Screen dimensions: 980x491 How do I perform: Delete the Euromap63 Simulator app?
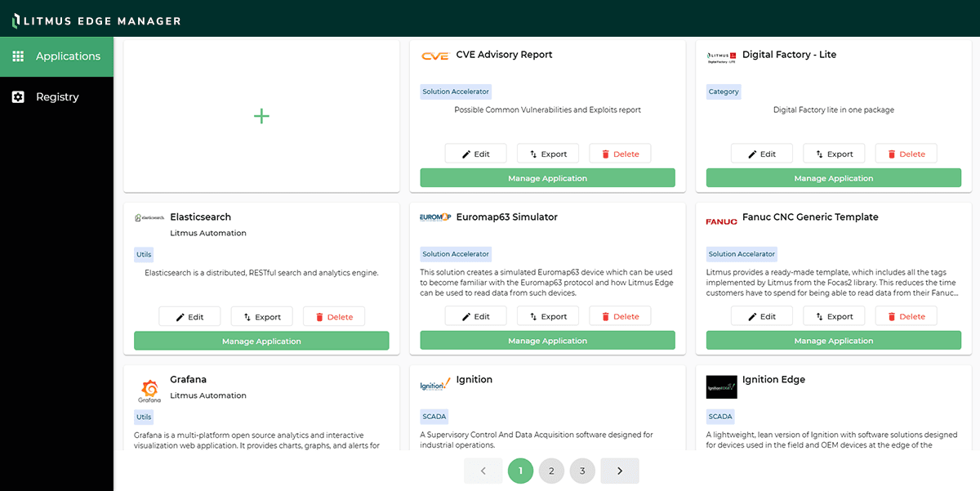[620, 315]
